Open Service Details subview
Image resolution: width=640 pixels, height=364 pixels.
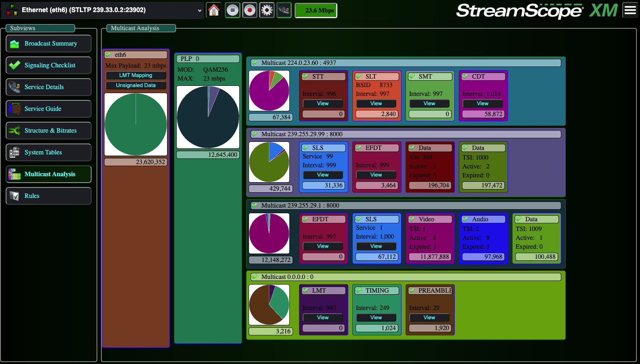[48, 87]
